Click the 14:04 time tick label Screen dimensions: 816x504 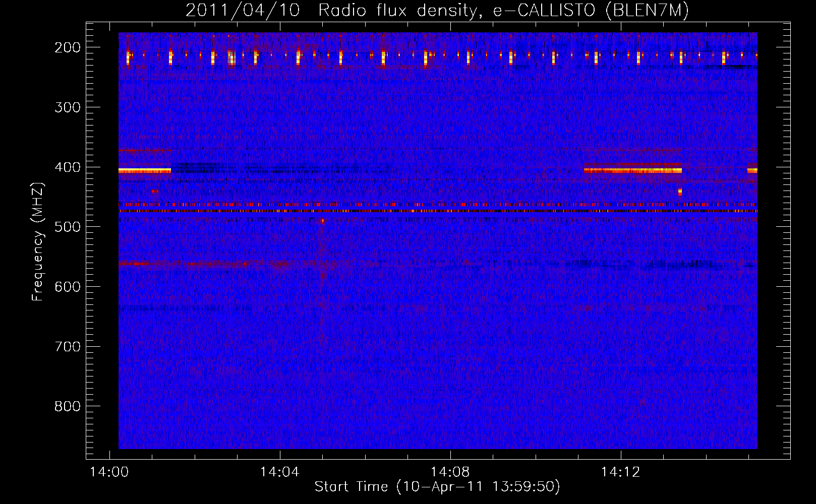click(279, 472)
